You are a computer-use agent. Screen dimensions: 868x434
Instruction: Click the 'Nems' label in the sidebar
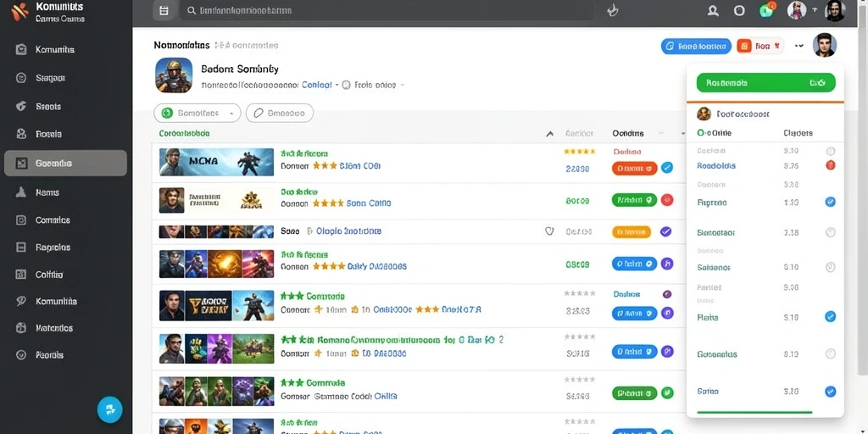(47, 192)
